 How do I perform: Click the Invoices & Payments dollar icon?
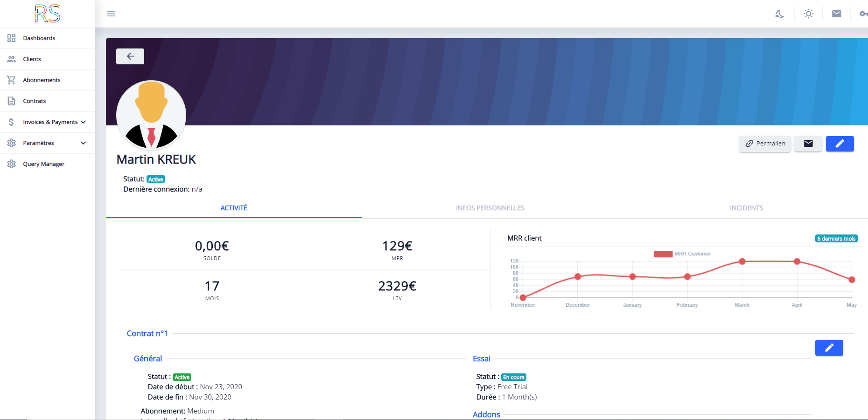(x=11, y=122)
